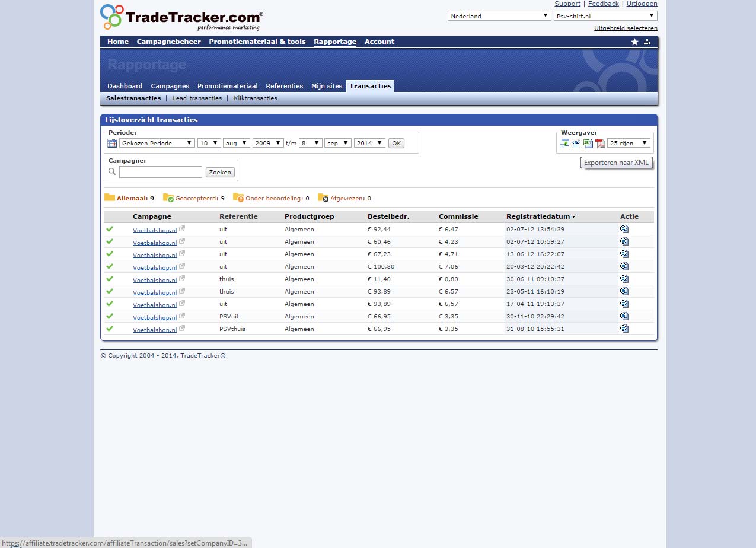
Task: Open the start year dropdown showing 2009
Action: coord(268,143)
